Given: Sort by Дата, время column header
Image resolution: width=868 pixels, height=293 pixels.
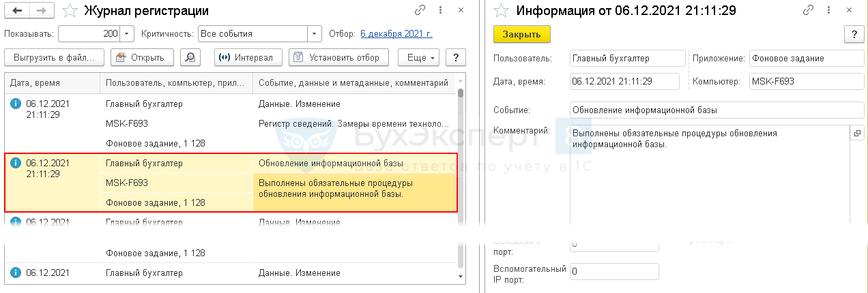Looking at the screenshot, I should point(52,82).
